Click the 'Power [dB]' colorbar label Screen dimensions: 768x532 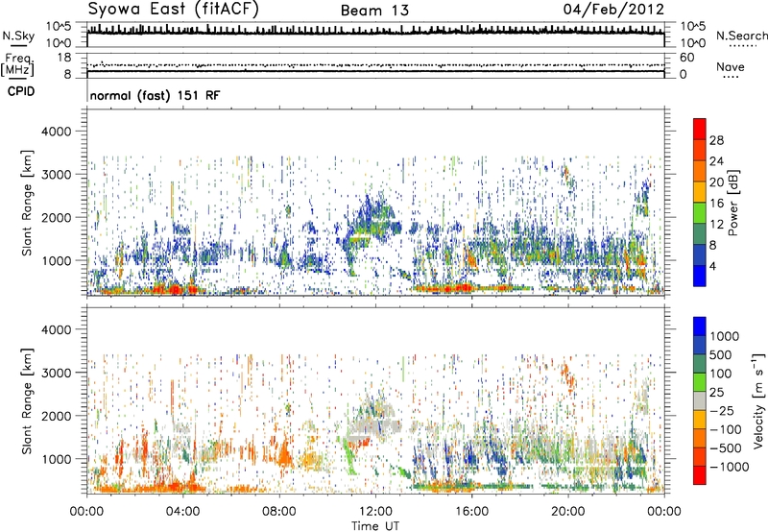[x=732, y=203]
